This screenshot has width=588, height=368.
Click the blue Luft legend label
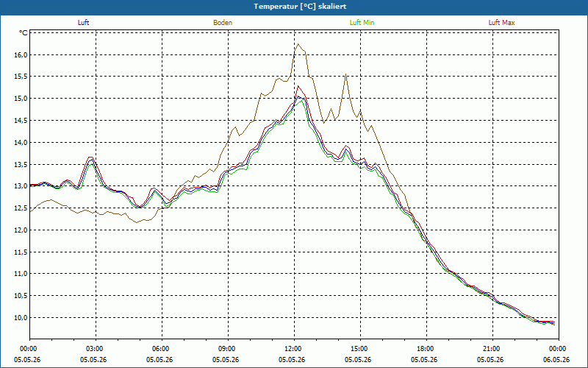coord(83,23)
